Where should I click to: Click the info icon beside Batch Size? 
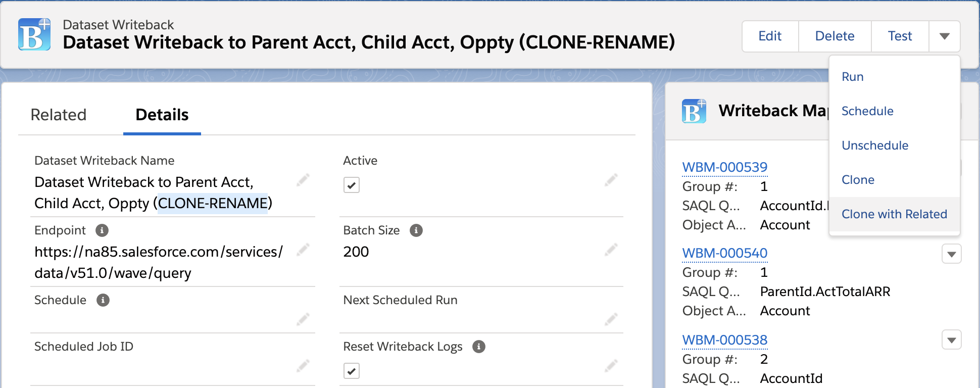(416, 231)
